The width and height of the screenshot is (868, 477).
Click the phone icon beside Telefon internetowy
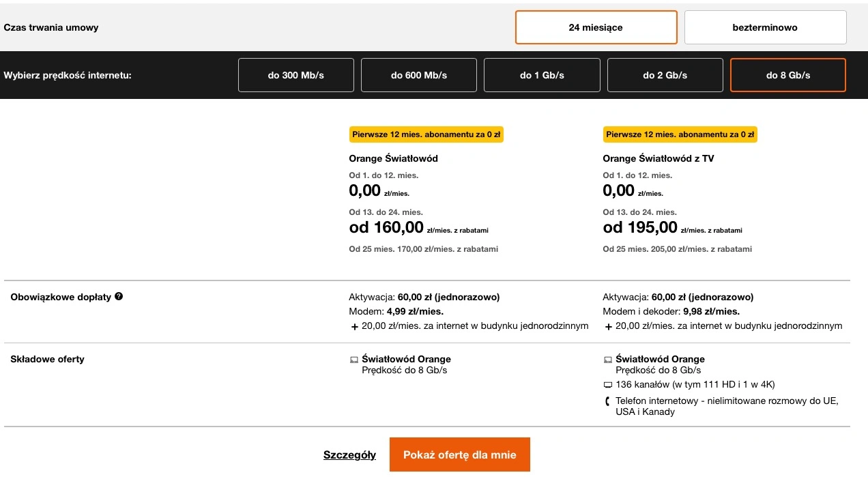pos(607,401)
